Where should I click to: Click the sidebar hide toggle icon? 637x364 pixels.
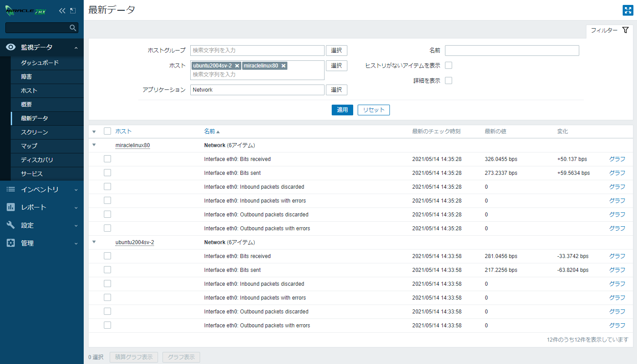point(73,11)
